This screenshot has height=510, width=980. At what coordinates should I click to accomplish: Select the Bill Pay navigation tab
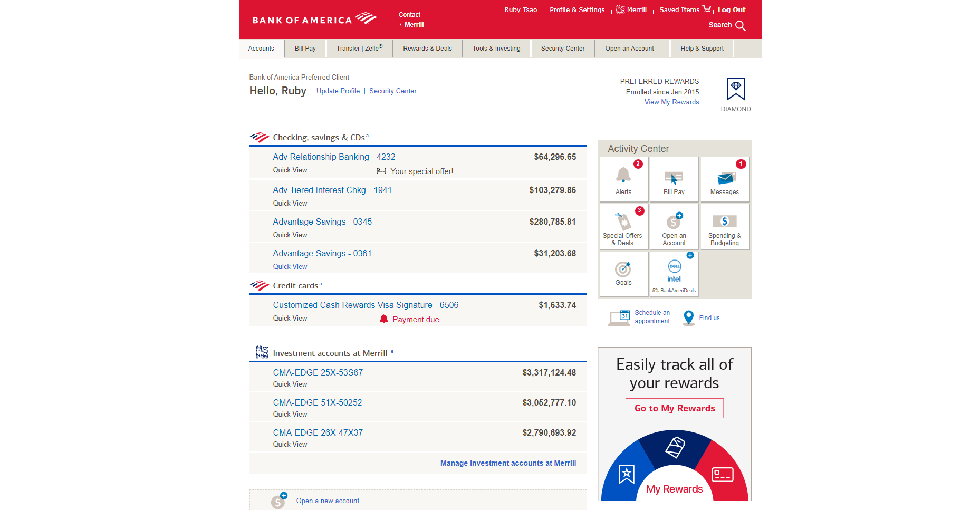pyautogui.click(x=305, y=49)
